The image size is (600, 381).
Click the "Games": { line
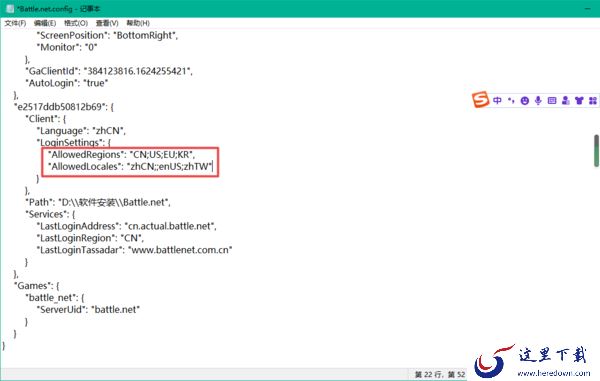point(36,286)
